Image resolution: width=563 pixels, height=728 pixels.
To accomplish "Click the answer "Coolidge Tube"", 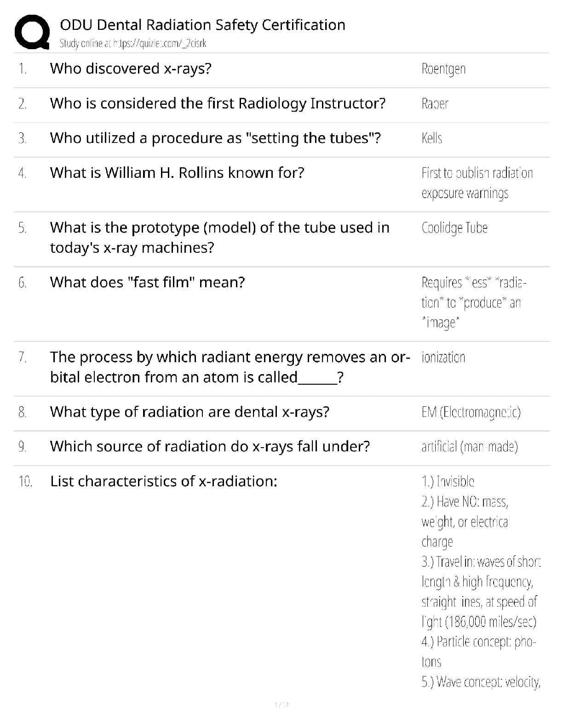I will [454, 228].
